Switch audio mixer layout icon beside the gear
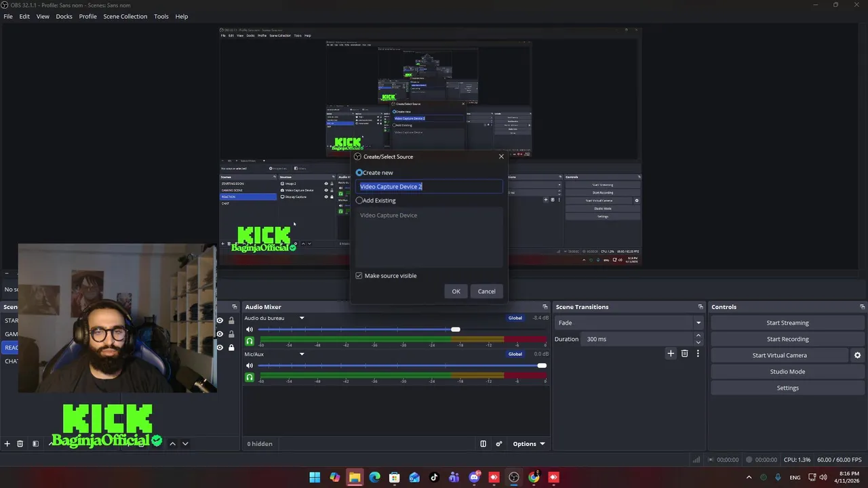Viewport: 868px width, 488px height. (x=484, y=444)
